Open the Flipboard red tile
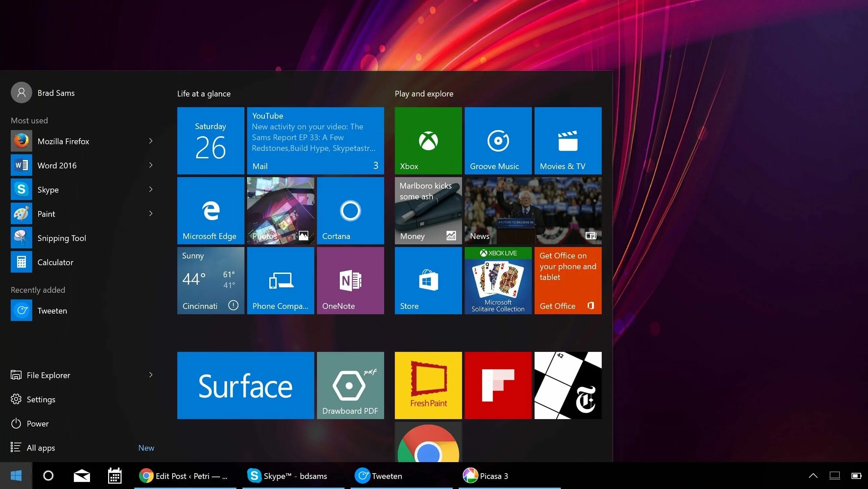 click(498, 385)
